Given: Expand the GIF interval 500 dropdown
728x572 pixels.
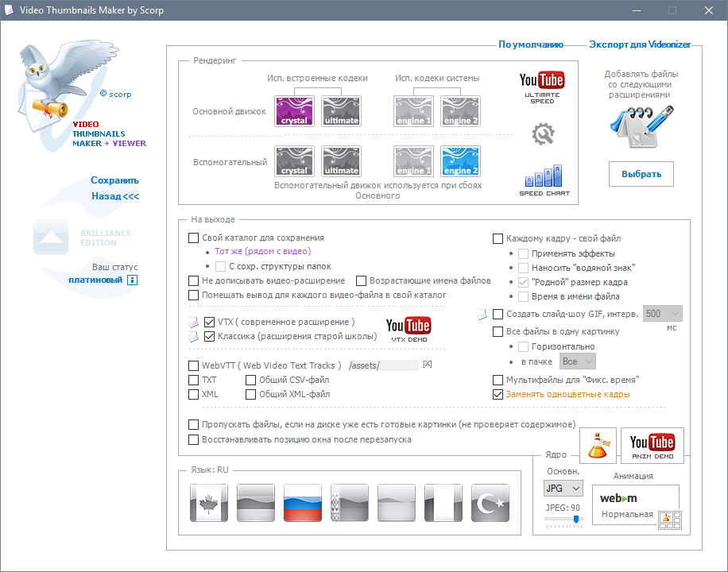Looking at the screenshot, I should click(x=662, y=314).
